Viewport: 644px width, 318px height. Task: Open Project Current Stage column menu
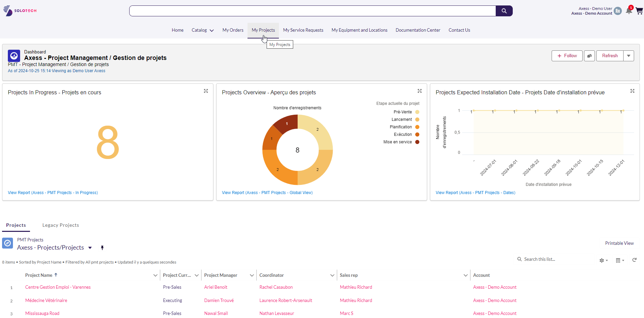[197, 275]
